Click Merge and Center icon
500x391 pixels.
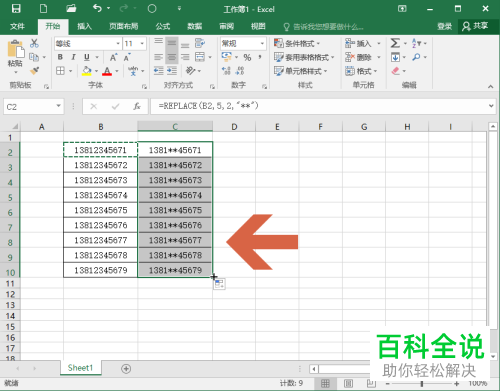[x=200, y=57]
